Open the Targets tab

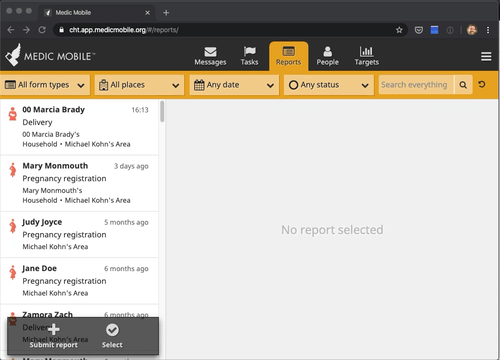367,56
